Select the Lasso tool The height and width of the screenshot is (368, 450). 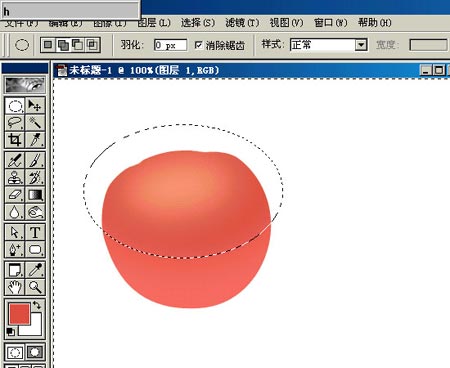15,123
